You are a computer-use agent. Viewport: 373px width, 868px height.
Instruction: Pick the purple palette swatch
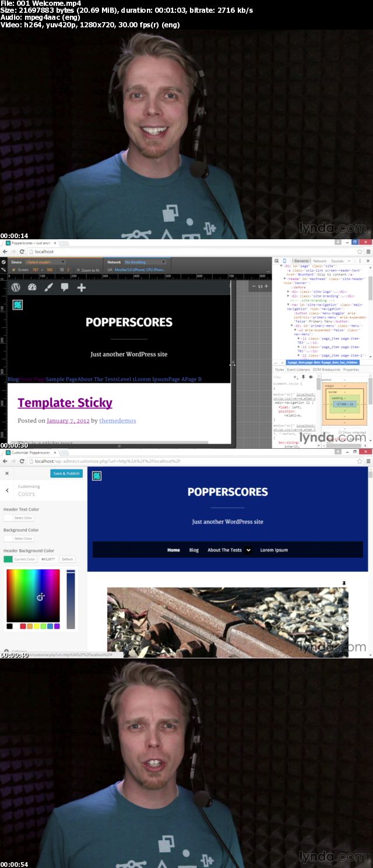(57, 626)
